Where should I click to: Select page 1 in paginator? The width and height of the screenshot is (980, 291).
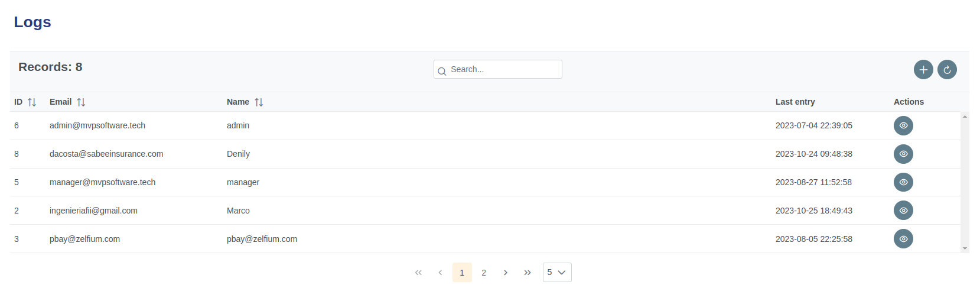(462, 273)
